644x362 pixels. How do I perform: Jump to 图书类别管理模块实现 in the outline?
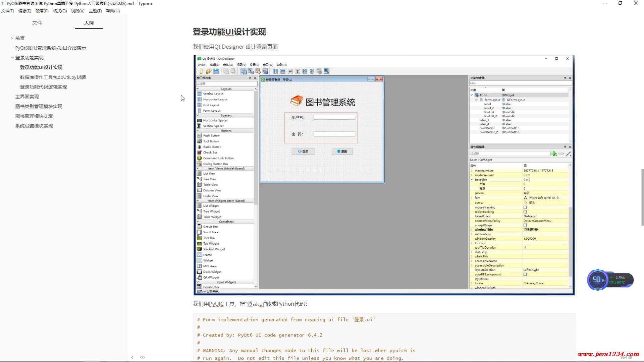(39, 106)
